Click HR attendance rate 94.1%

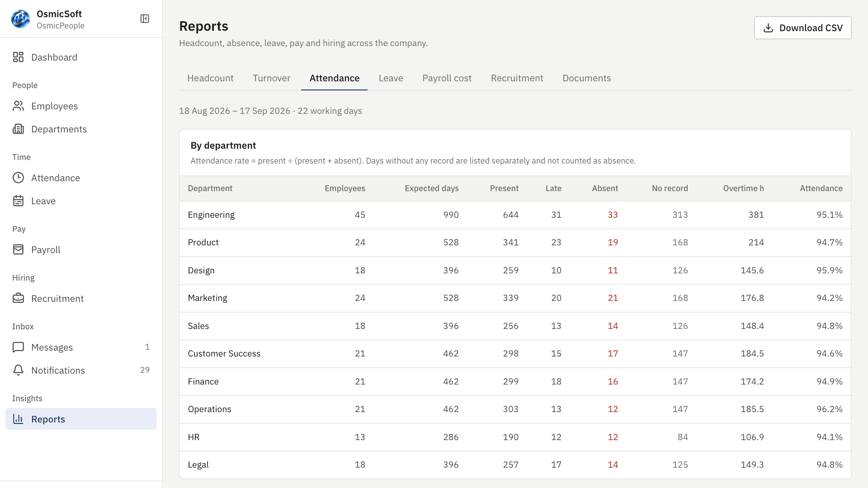pyautogui.click(x=829, y=437)
